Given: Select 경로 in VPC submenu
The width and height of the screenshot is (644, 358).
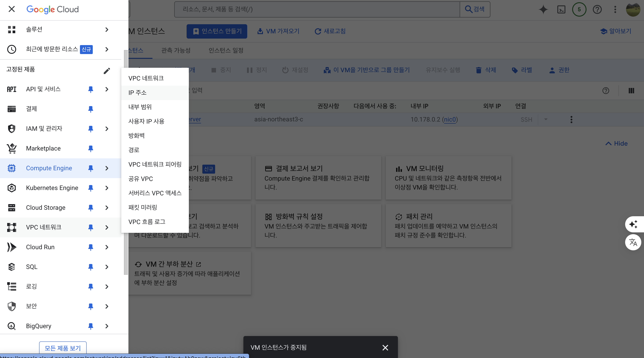Looking at the screenshot, I should [x=155, y=150].
